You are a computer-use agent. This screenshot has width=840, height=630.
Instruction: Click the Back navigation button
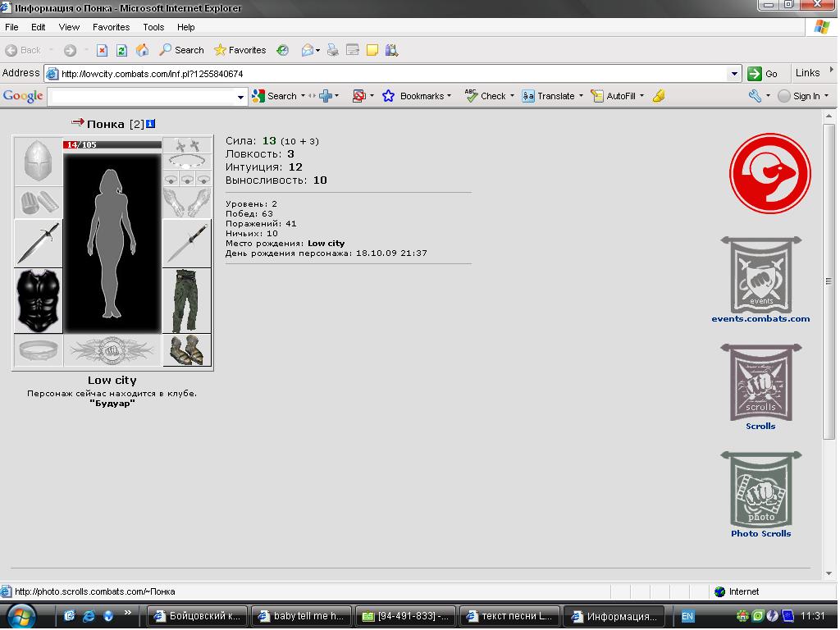tap(23, 50)
